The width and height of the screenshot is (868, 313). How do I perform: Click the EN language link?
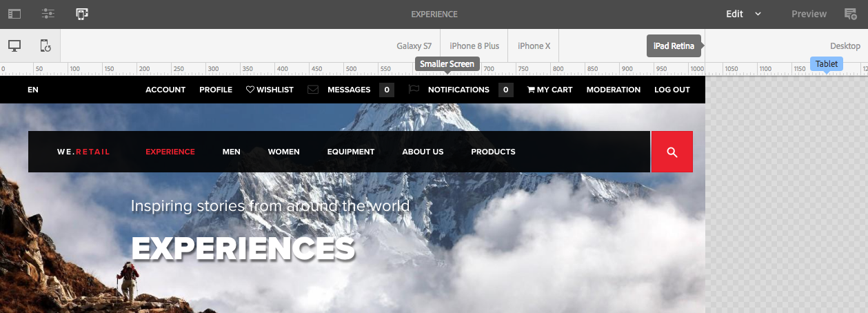[33, 90]
